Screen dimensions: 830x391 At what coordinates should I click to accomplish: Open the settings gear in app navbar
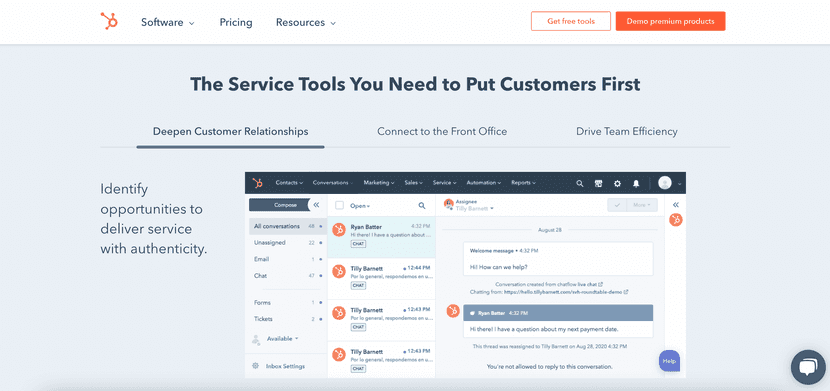[x=617, y=183]
